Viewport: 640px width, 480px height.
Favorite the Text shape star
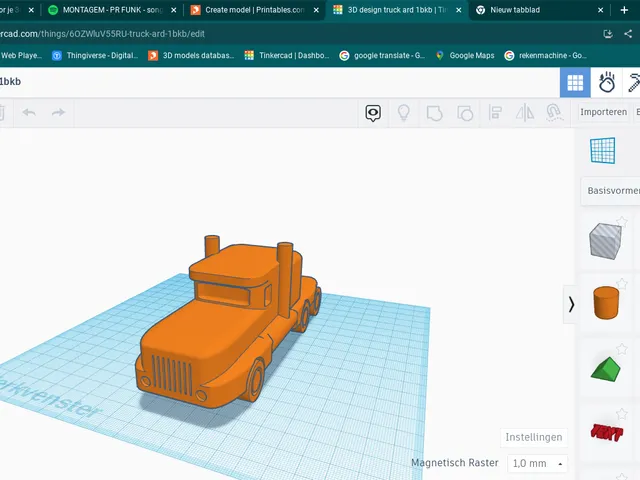point(622,414)
